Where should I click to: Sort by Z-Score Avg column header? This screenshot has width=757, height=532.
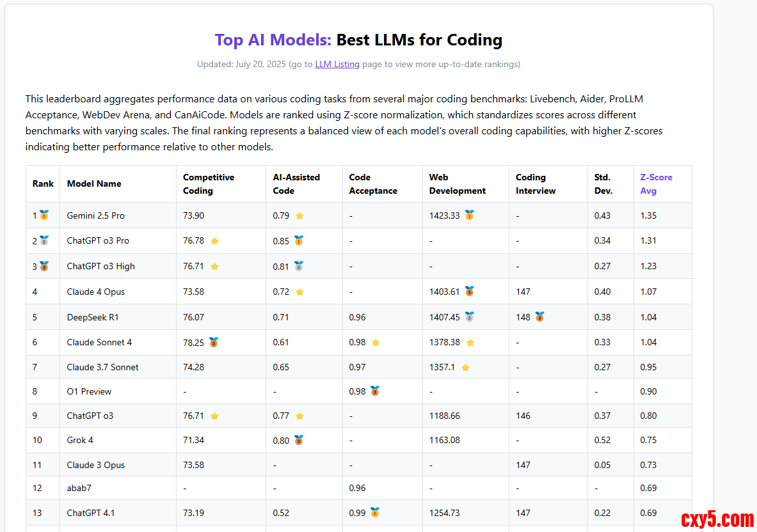(656, 184)
